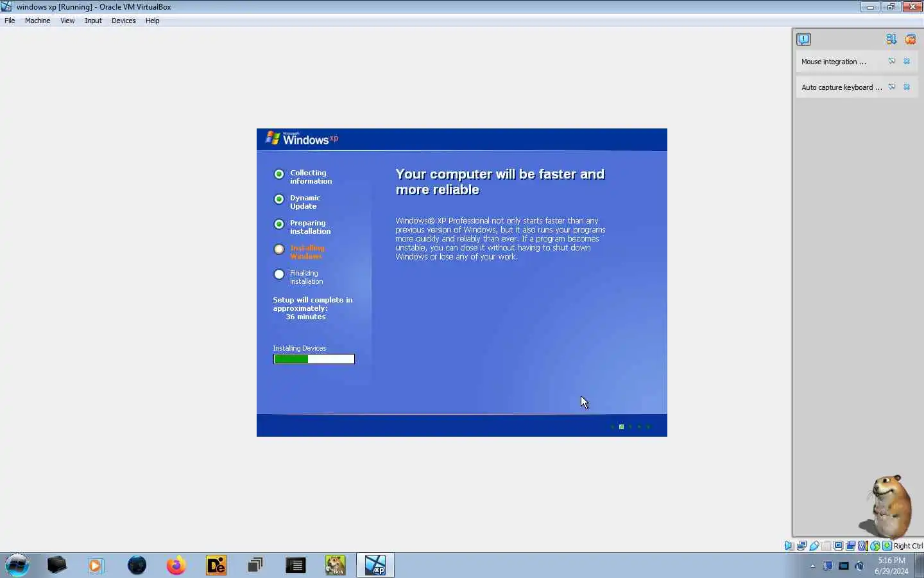Click the Finalizing installation step radio indicator
924x578 pixels.
click(279, 274)
